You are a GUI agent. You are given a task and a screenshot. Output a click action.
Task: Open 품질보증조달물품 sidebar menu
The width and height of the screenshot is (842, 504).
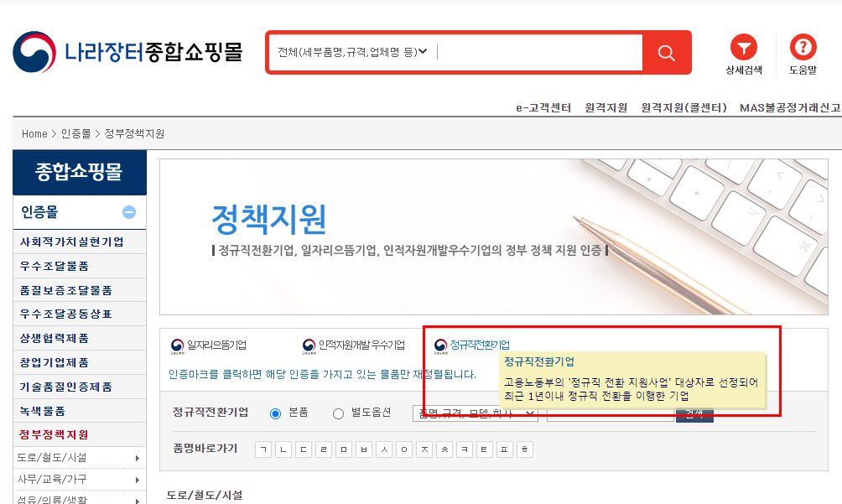pos(80,290)
